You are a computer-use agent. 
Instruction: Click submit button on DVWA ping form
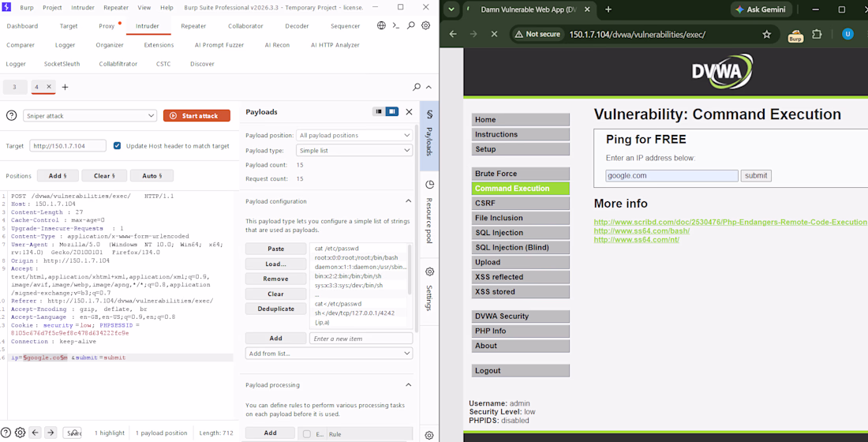[756, 175]
